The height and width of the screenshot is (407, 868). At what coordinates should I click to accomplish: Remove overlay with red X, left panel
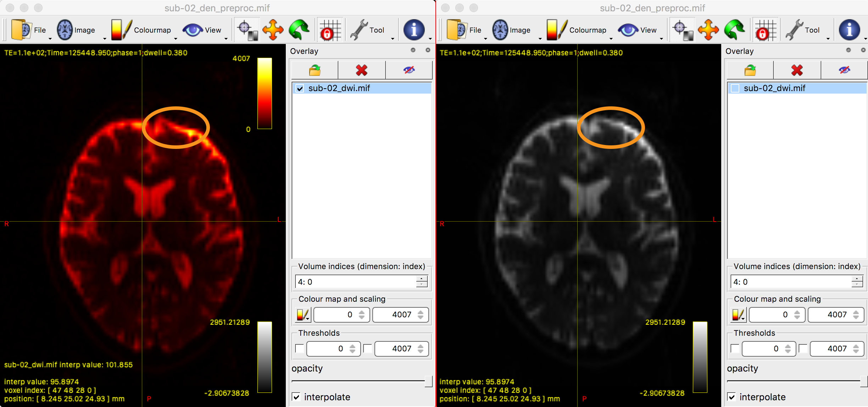point(362,70)
